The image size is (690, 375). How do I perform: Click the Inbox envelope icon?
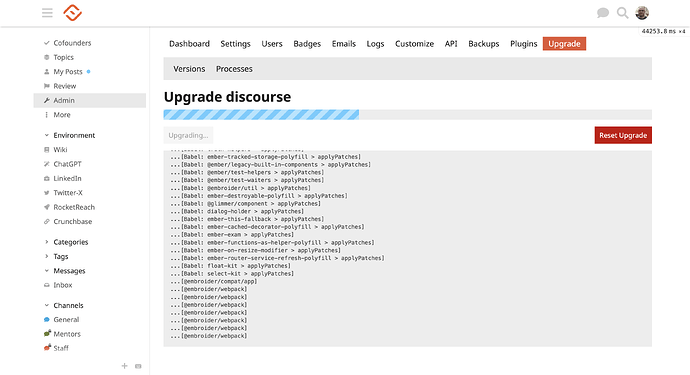tap(47, 285)
